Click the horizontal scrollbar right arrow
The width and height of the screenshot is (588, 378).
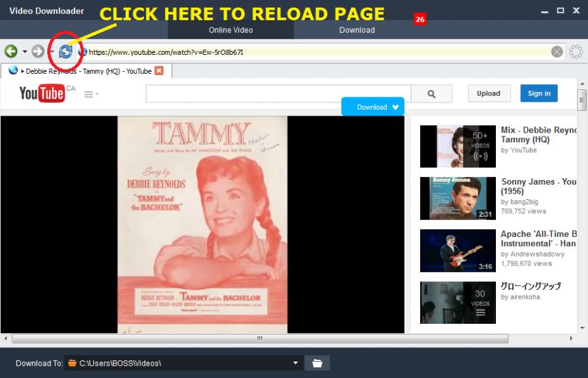click(571, 339)
